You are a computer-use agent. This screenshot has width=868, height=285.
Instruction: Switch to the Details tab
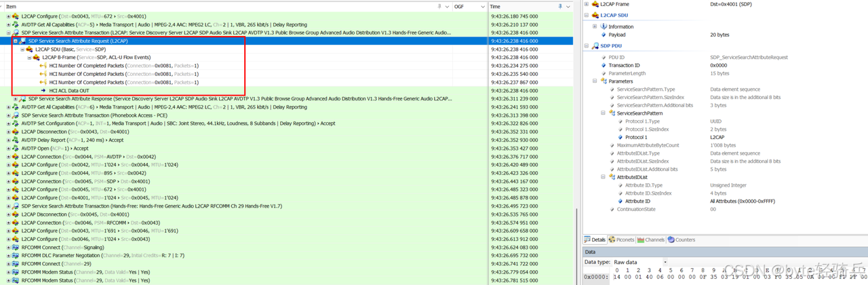pos(595,240)
